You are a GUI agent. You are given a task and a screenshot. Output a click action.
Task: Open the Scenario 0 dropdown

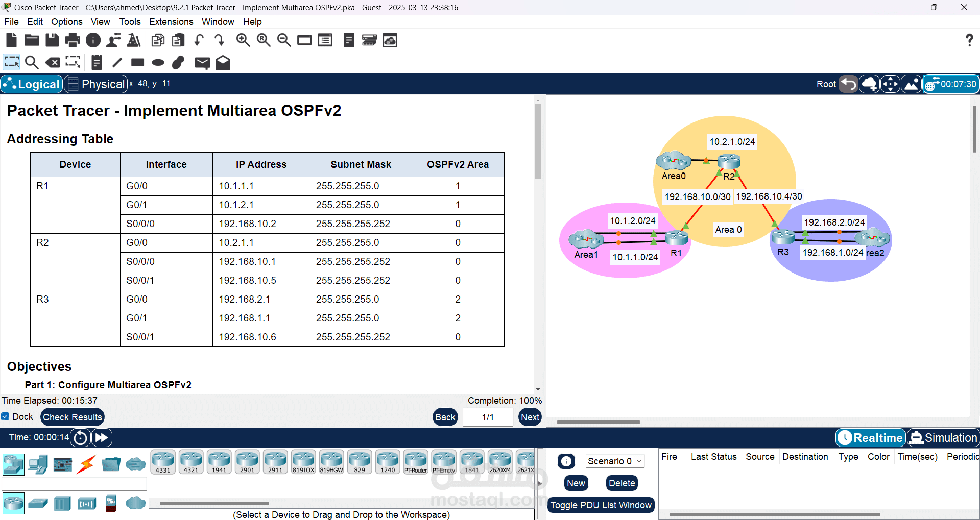click(x=615, y=461)
